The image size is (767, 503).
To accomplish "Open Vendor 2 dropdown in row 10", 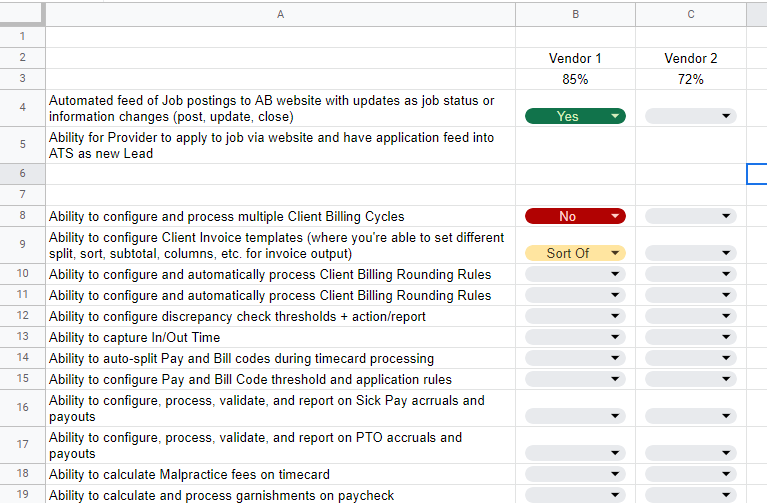I will point(691,274).
